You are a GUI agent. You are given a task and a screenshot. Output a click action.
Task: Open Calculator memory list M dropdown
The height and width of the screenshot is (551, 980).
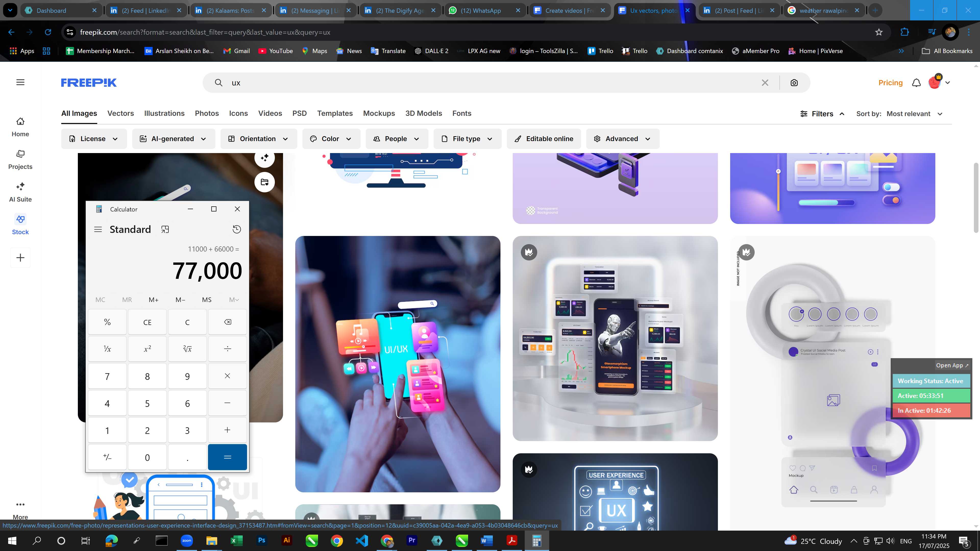[234, 300]
